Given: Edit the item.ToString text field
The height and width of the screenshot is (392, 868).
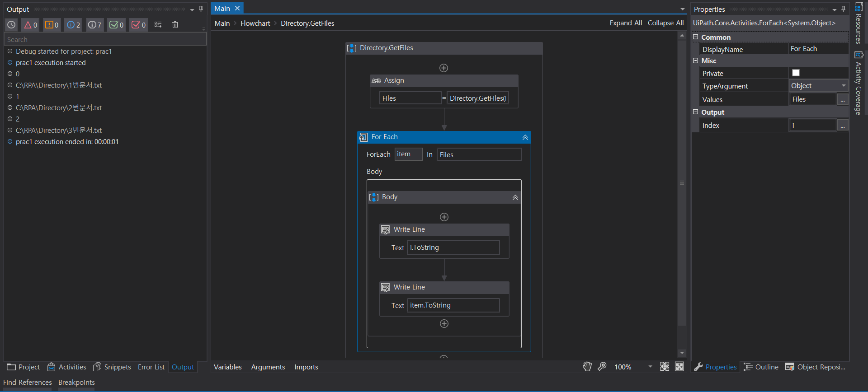Looking at the screenshot, I should [x=453, y=305].
